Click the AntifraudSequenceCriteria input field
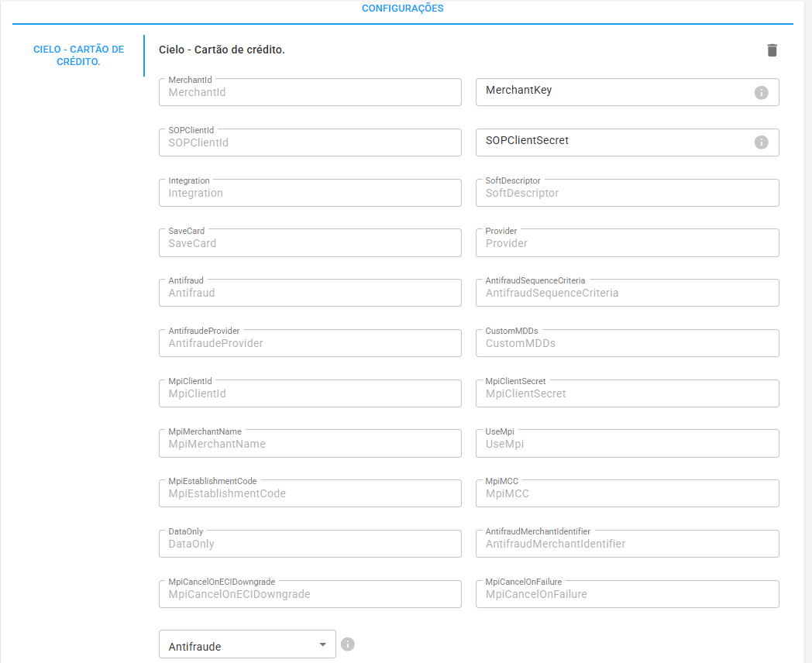 point(628,293)
